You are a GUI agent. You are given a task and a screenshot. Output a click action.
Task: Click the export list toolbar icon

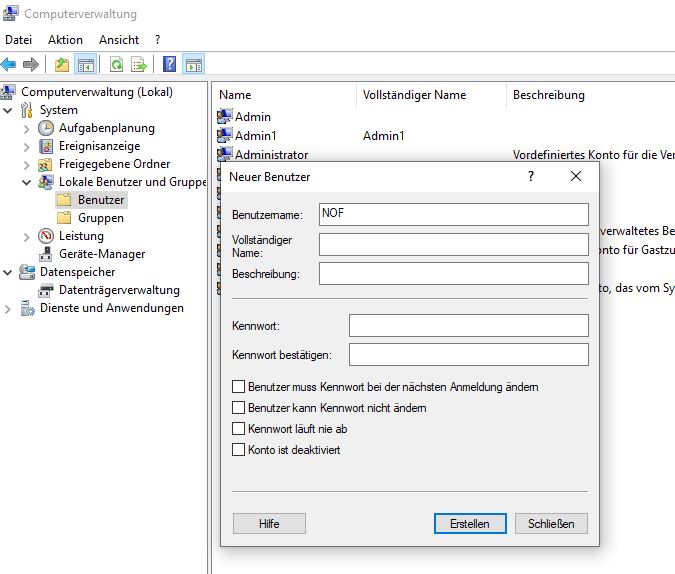pyautogui.click(x=139, y=65)
